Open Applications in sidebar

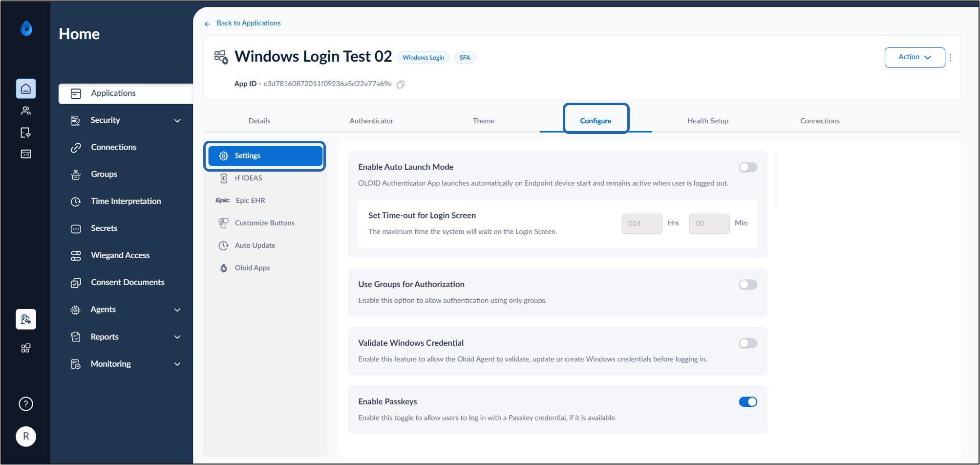(126, 93)
